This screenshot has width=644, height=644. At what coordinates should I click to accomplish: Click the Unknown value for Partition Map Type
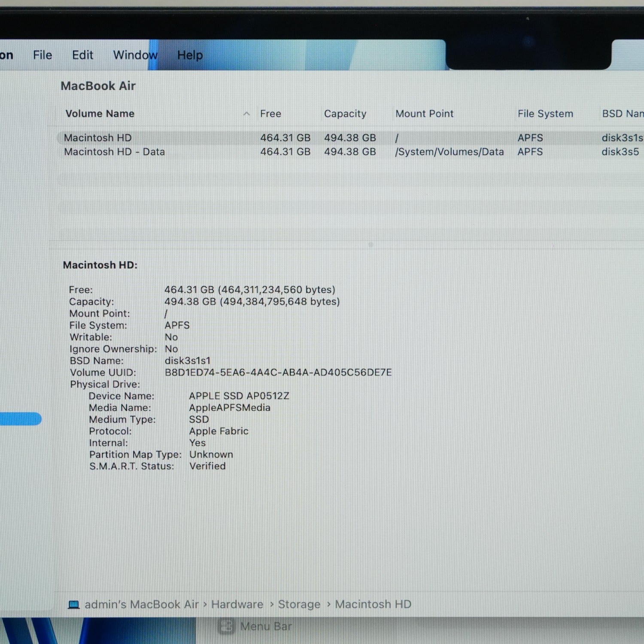211,454
